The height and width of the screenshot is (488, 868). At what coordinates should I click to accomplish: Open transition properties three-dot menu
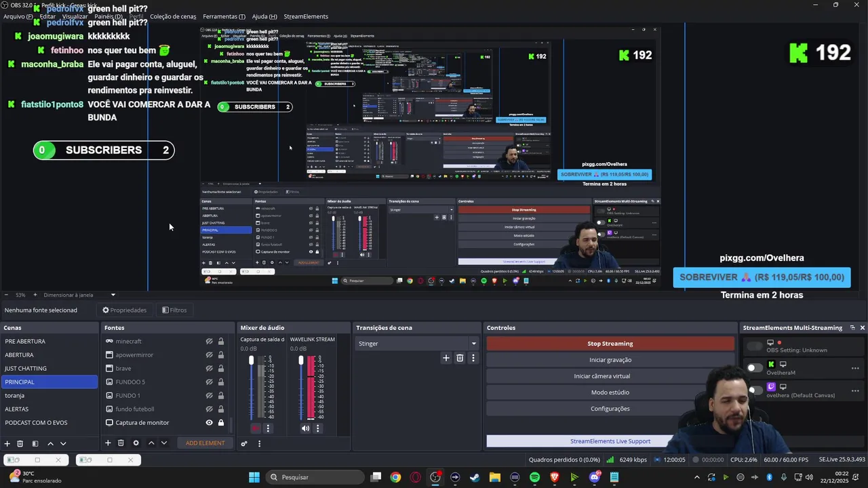point(473,358)
